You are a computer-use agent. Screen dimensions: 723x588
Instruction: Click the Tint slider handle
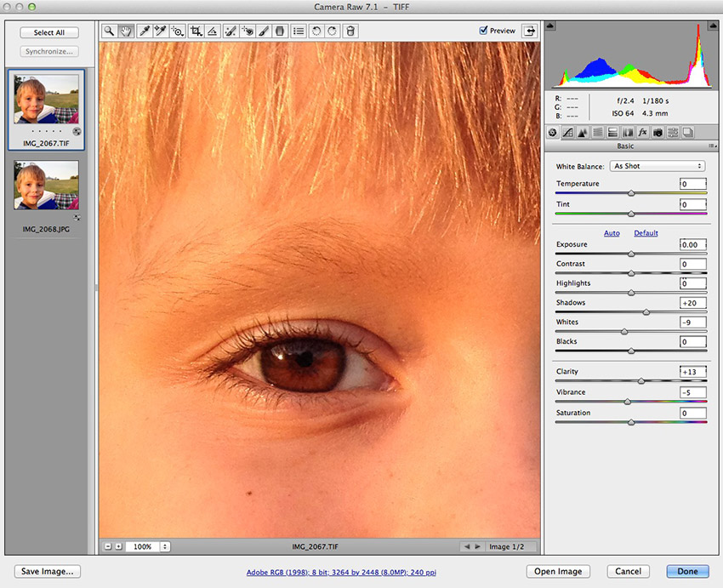coord(631,214)
